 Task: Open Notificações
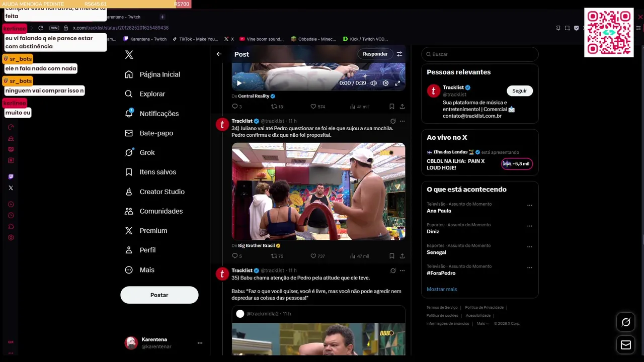point(151,114)
